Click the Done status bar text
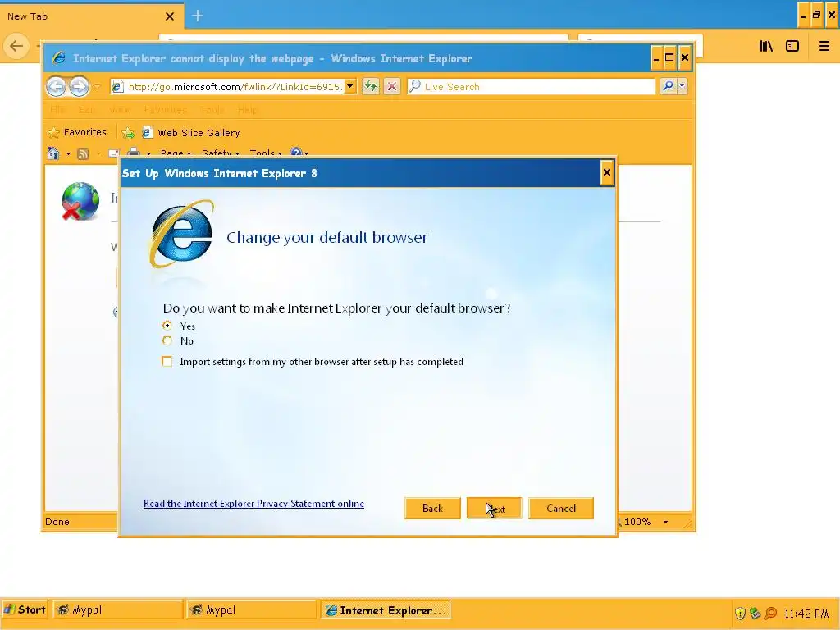 (x=57, y=522)
